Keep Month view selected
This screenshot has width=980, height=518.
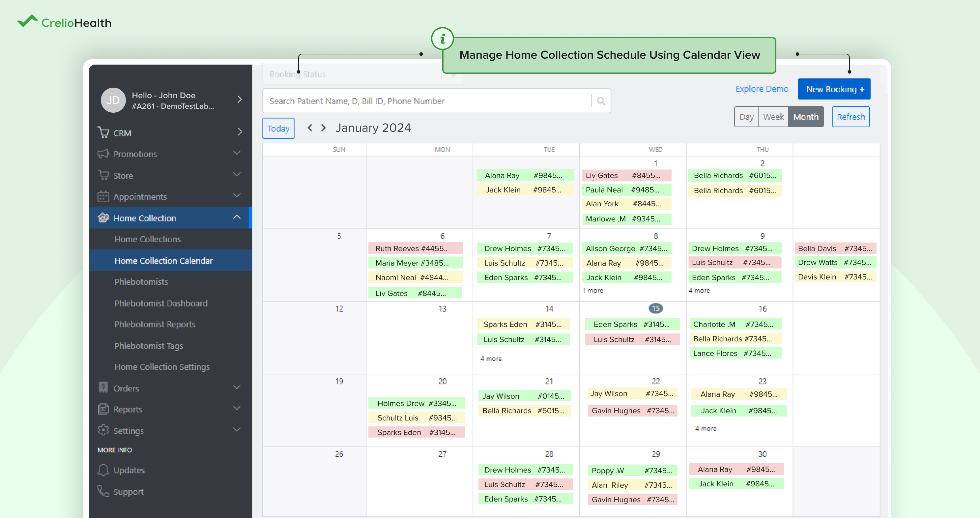[x=806, y=116]
